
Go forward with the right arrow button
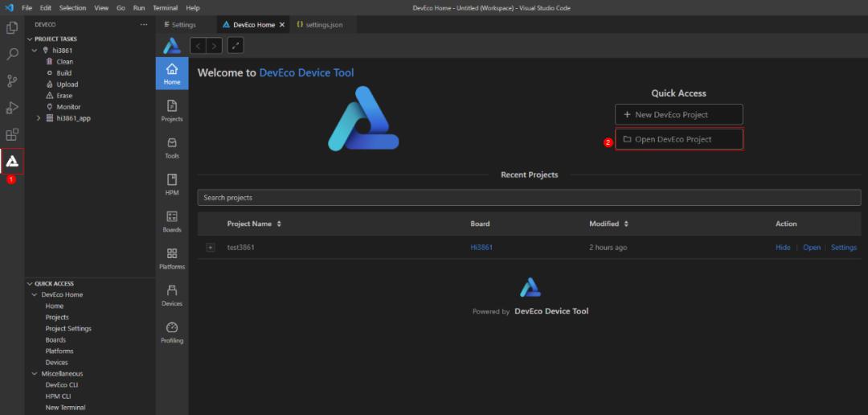click(x=215, y=45)
